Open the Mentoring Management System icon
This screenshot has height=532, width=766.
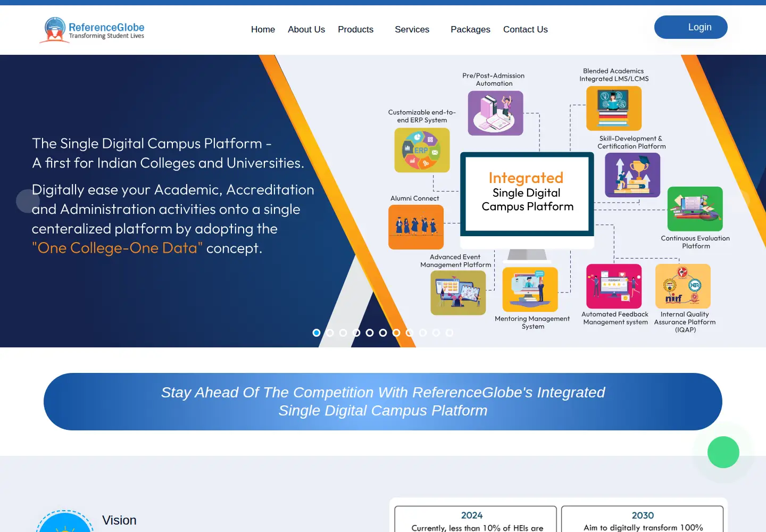pyautogui.click(x=530, y=289)
